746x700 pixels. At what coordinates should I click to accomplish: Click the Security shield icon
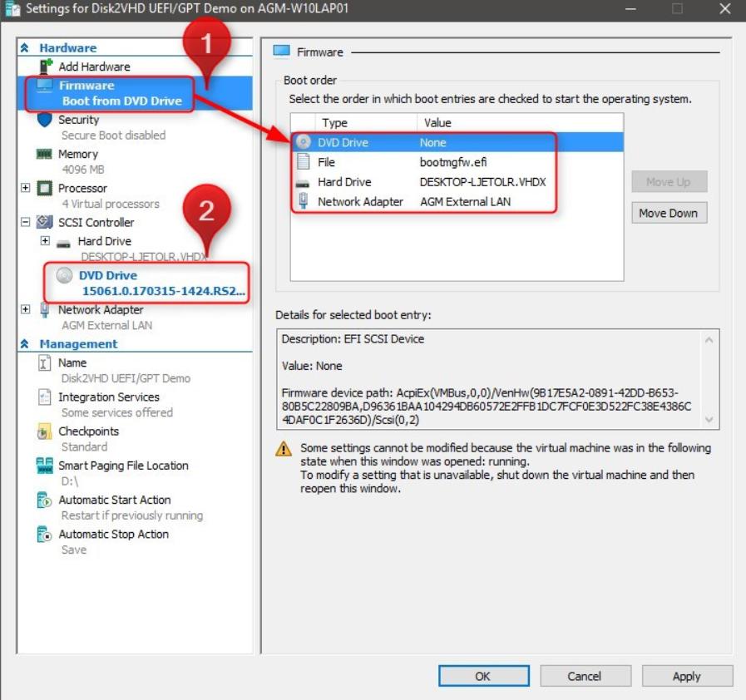pyautogui.click(x=44, y=120)
